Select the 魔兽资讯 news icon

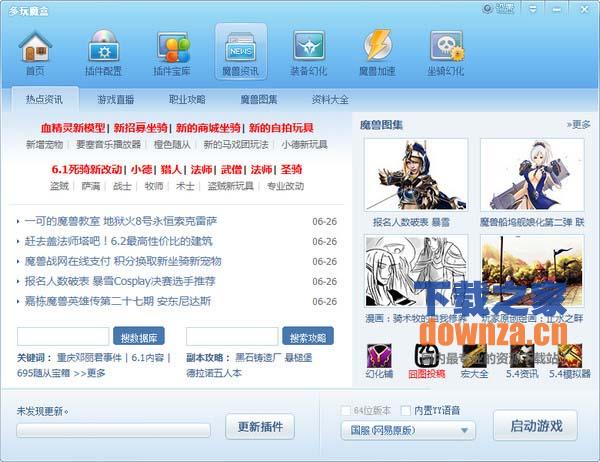tap(241, 52)
